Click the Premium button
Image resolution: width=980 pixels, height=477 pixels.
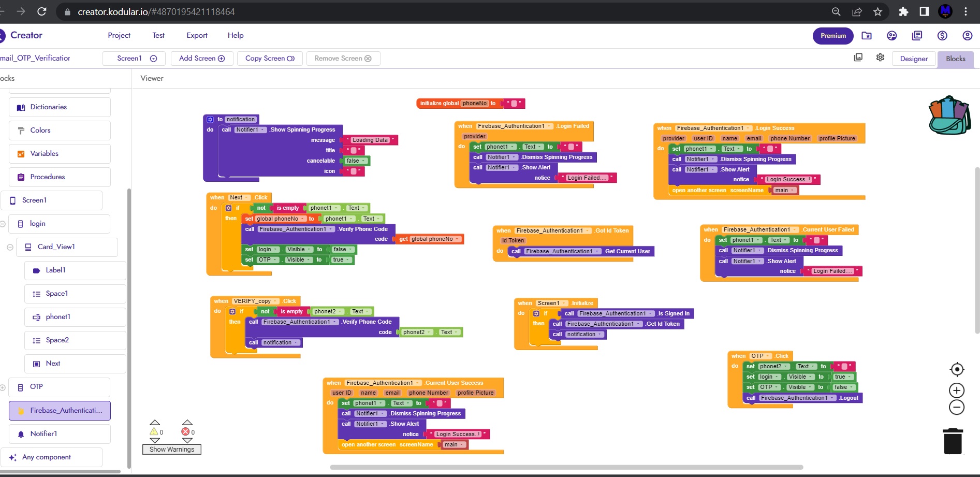pyautogui.click(x=832, y=36)
